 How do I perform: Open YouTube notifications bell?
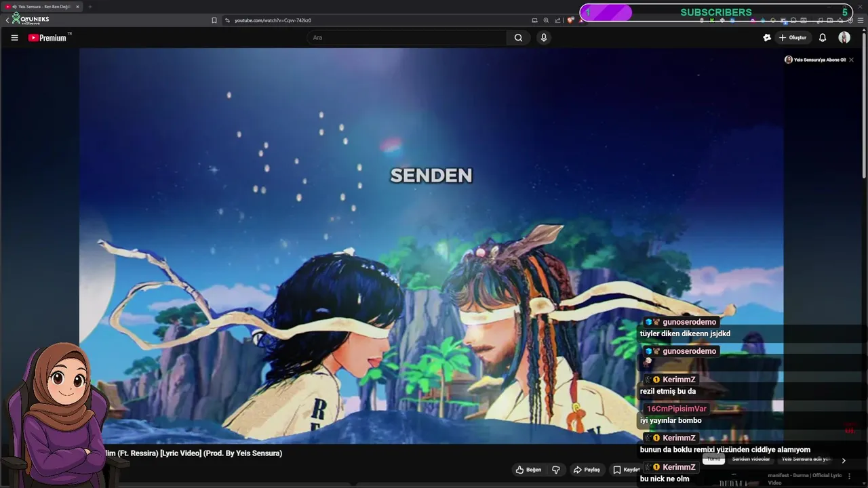coord(823,38)
